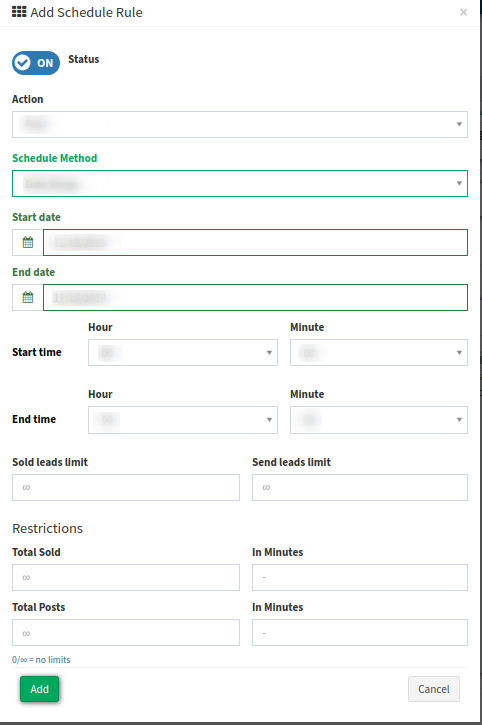The height and width of the screenshot is (725, 482).
Task: Click In Minutes field beside Total Sold
Action: click(x=360, y=578)
